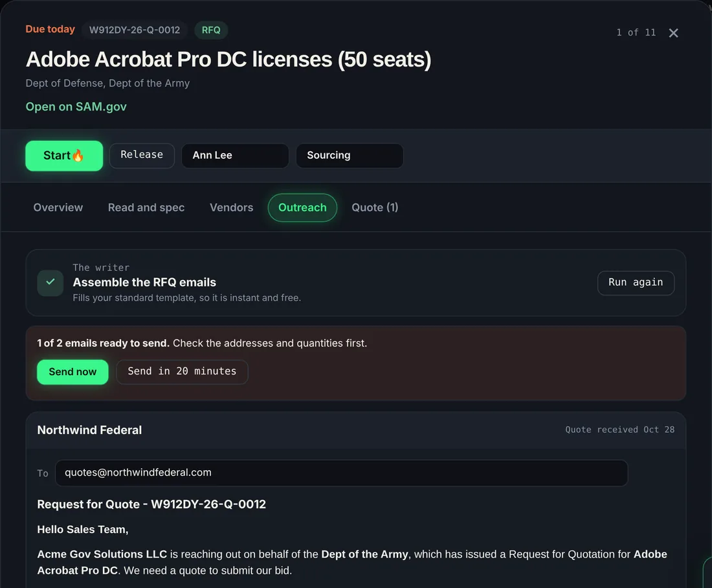712x588 pixels.
Task: Select the Outreach tab
Action: tap(302, 208)
